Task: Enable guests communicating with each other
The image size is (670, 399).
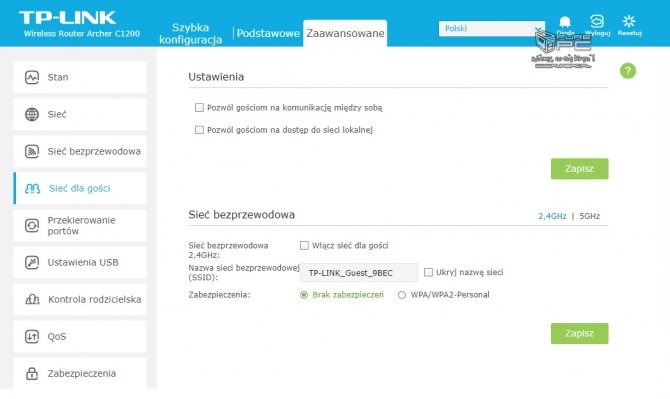Action: coord(199,107)
